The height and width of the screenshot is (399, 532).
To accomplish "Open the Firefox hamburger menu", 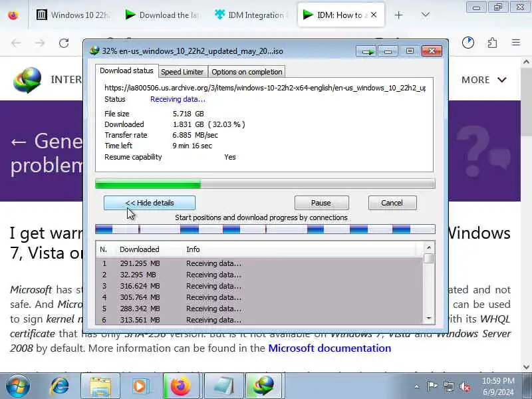I will 516,43.
